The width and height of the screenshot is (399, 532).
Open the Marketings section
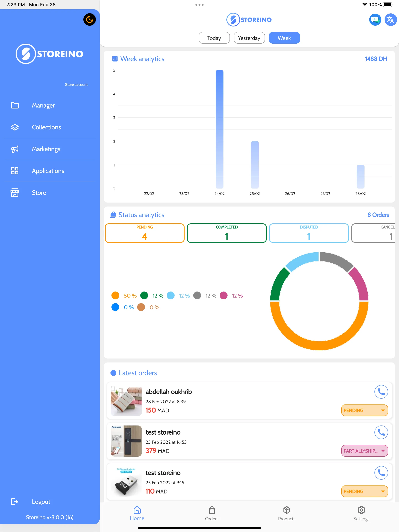[46, 149]
